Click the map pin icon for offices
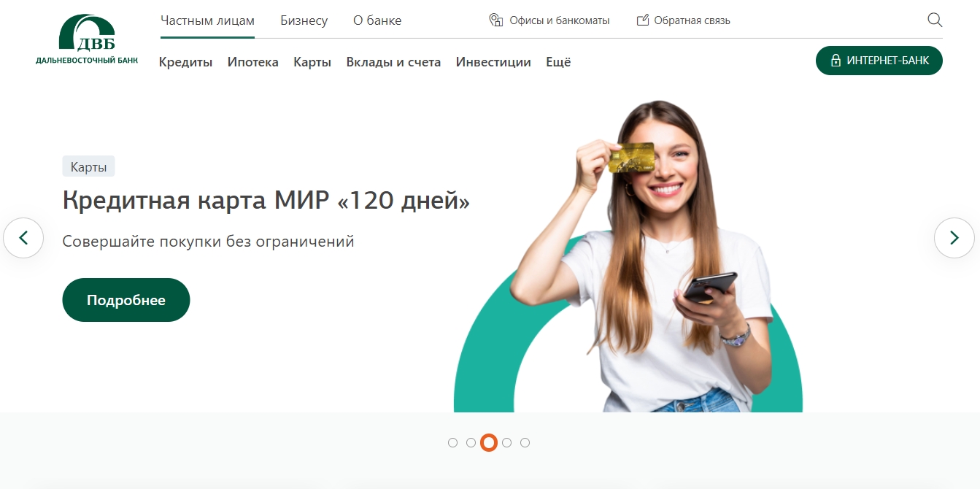This screenshot has height=489, width=980. (x=496, y=20)
